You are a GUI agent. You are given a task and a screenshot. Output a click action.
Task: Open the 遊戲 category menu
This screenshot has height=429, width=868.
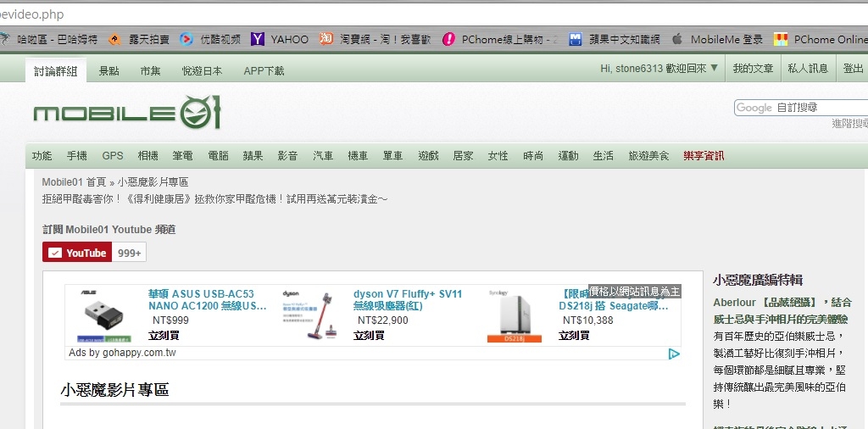(x=428, y=156)
